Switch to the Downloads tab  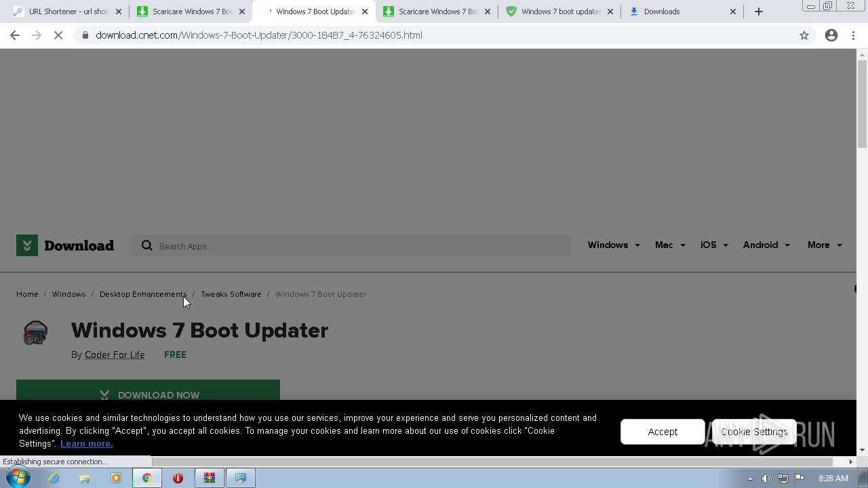pyautogui.click(x=682, y=12)
